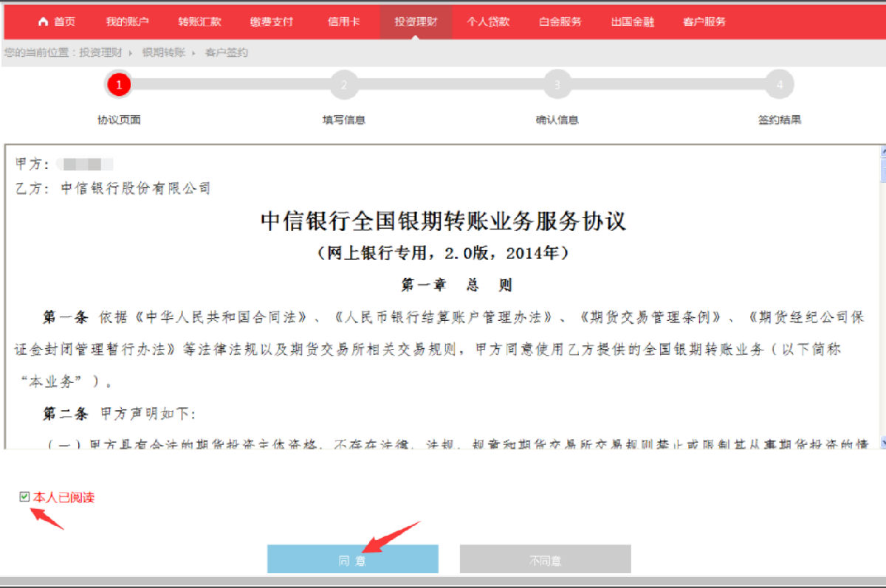Screen dimensions: 886x588
Task: Select step 3 确认信息 circle
Action: click(557, 85)
